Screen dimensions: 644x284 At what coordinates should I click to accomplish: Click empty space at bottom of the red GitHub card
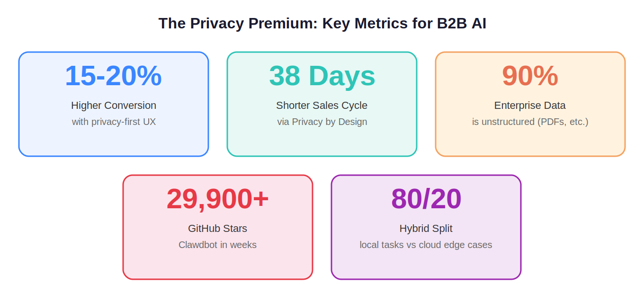coord(217,264)
